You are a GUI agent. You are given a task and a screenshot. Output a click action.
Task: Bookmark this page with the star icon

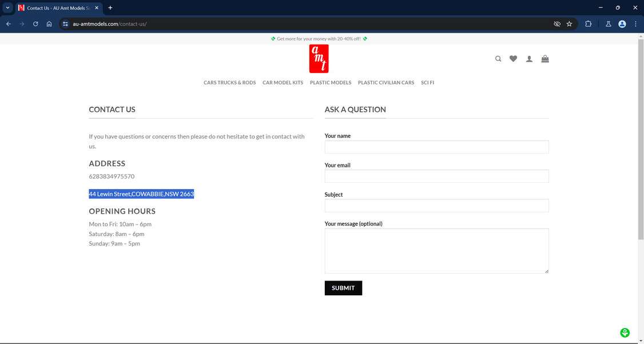[x=569, y=24]
